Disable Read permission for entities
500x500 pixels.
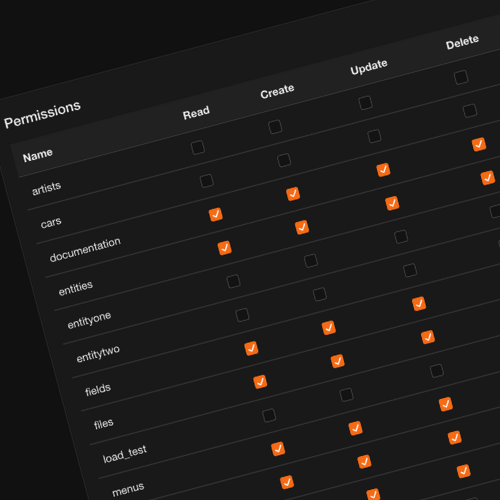coord(225,248)
